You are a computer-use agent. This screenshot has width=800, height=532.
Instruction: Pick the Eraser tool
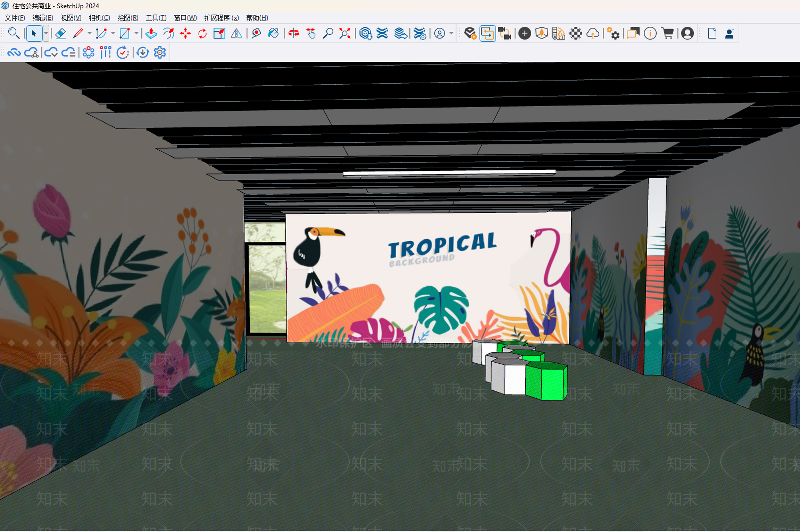pyautogui.click(x=60, y=33)
